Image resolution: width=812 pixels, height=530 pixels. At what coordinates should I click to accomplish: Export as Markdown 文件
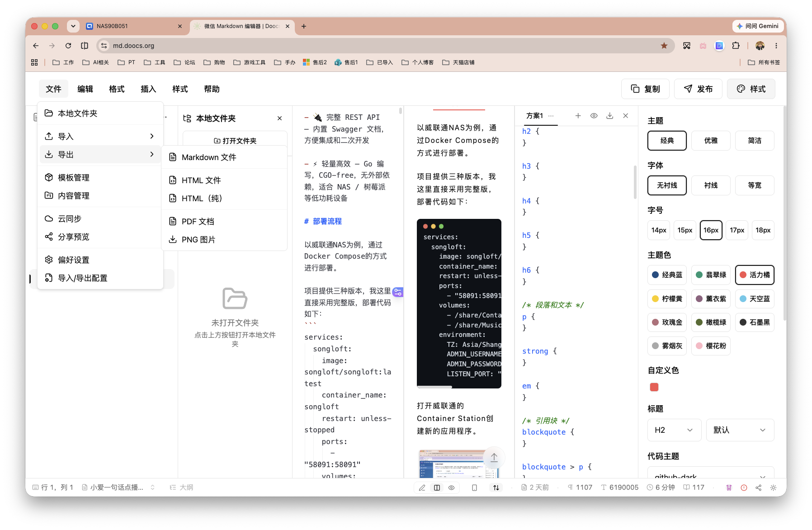click(x=224, y=157)
